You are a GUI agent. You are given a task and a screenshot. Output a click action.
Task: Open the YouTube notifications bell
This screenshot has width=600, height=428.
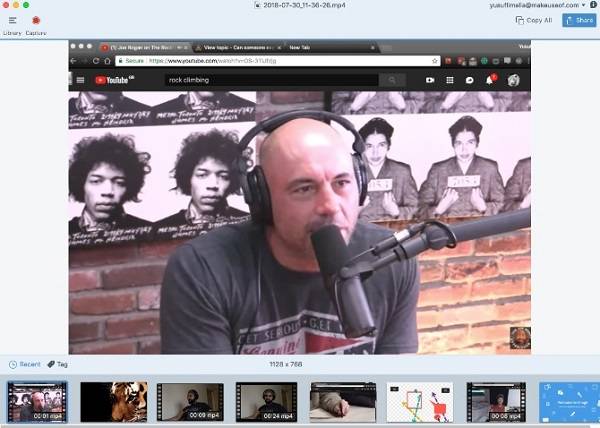click(x=489, y=80)
